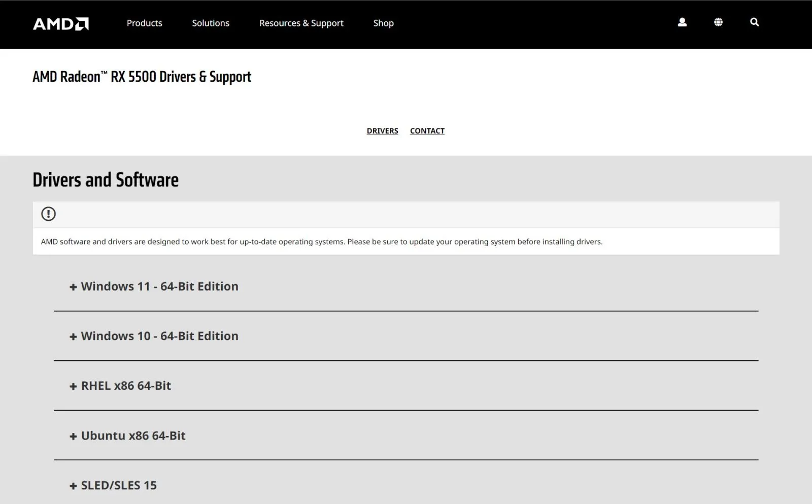Open search with the magnifier icon
812x504 pixels.
(754, 22)
